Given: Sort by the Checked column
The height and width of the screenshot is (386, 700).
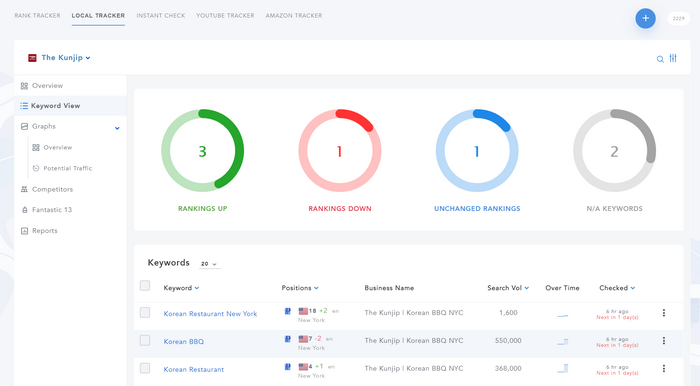Looking at the screenshot, I should (x=617, y=288).
